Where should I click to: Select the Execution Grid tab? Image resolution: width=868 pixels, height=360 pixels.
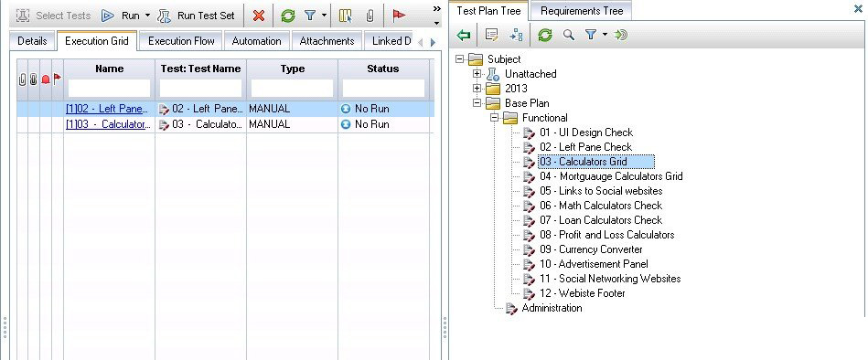pyautogui.click(x=97, y=41)
